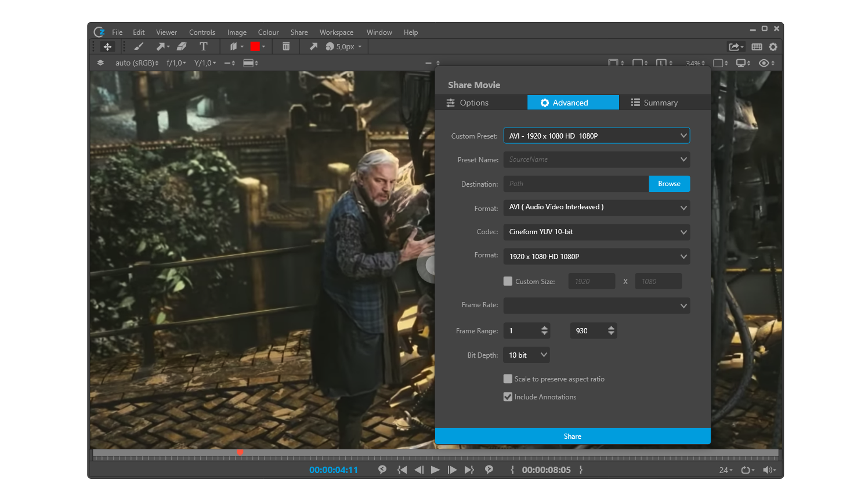The height and width of the screenshot is (502, 868).
Task: Open the keyboard shortcuts icon
Action: click(757, 47)
